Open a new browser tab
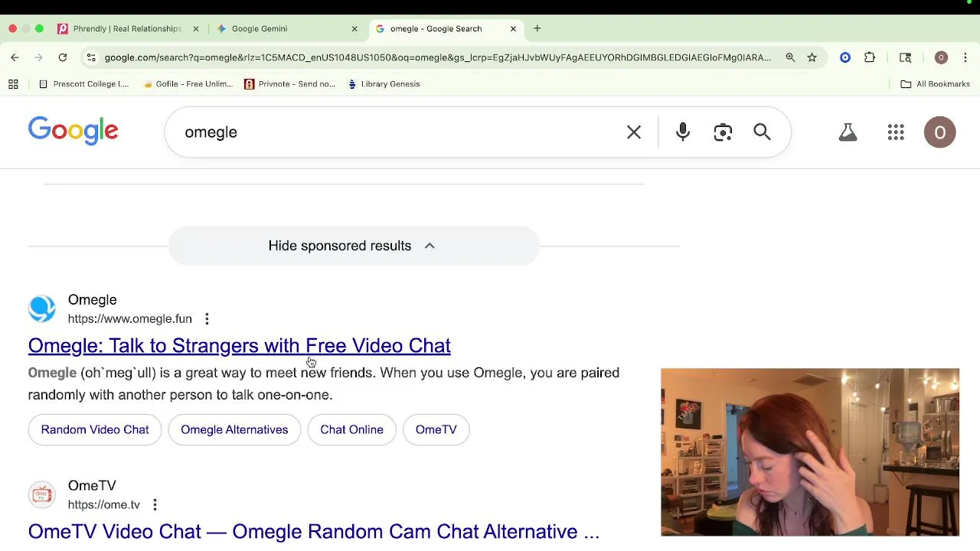Screen dimensions: 980x551 click(537, 28)
